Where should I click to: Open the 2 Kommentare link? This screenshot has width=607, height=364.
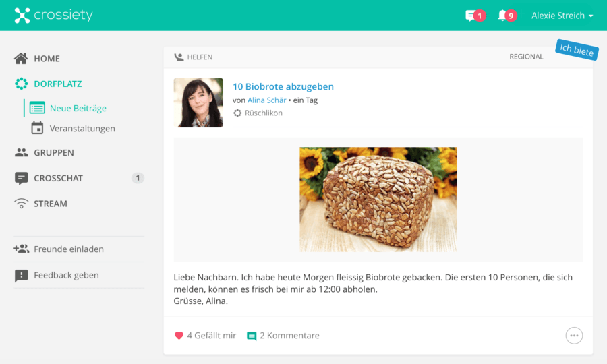click(x=289, y=336)
